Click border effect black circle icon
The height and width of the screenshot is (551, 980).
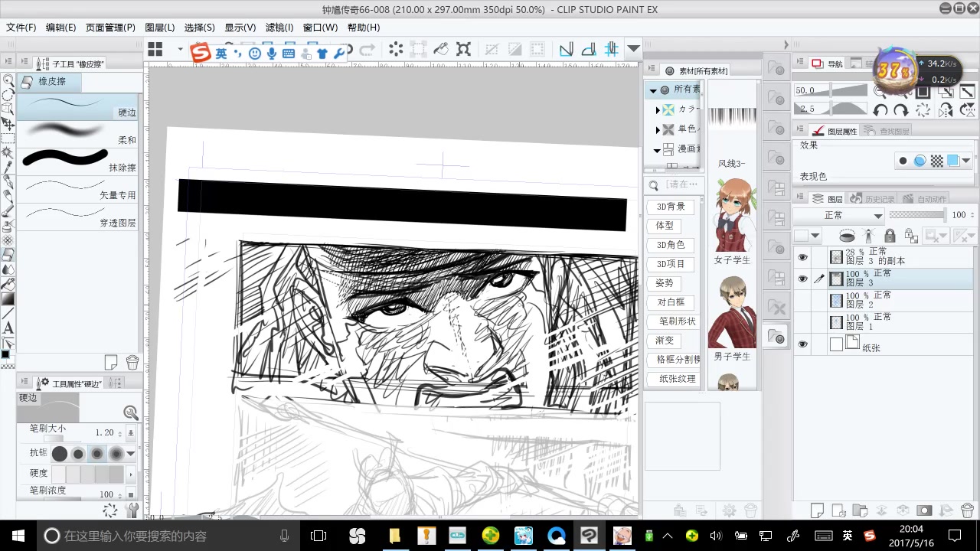pos(903,161)
